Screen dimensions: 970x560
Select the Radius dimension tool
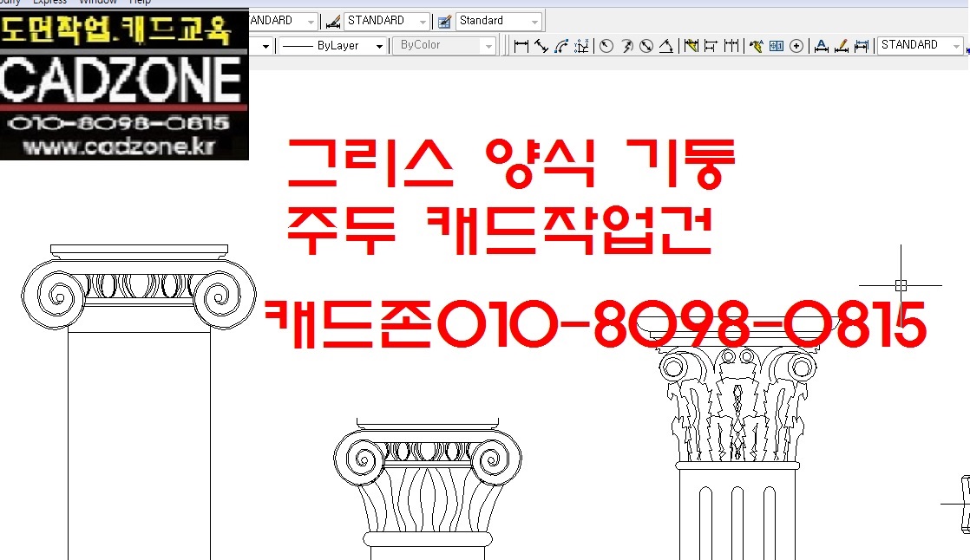point(606,46)
